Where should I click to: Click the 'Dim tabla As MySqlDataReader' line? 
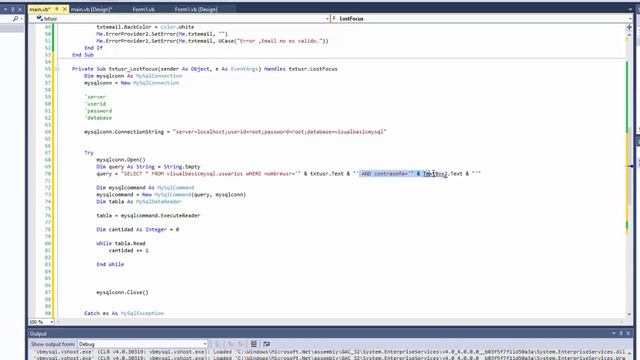pyautogui.click(x=139, y=202)
